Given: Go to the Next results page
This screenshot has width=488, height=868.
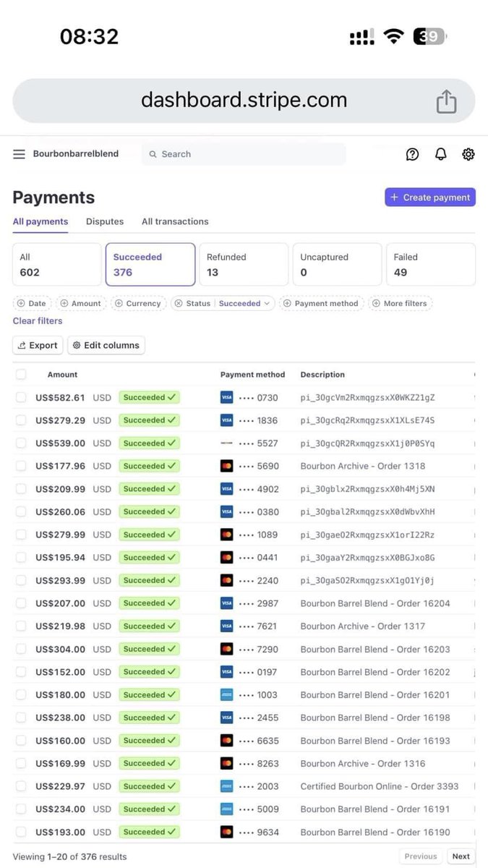Looking at the screenshot, I should coord(461,856).
